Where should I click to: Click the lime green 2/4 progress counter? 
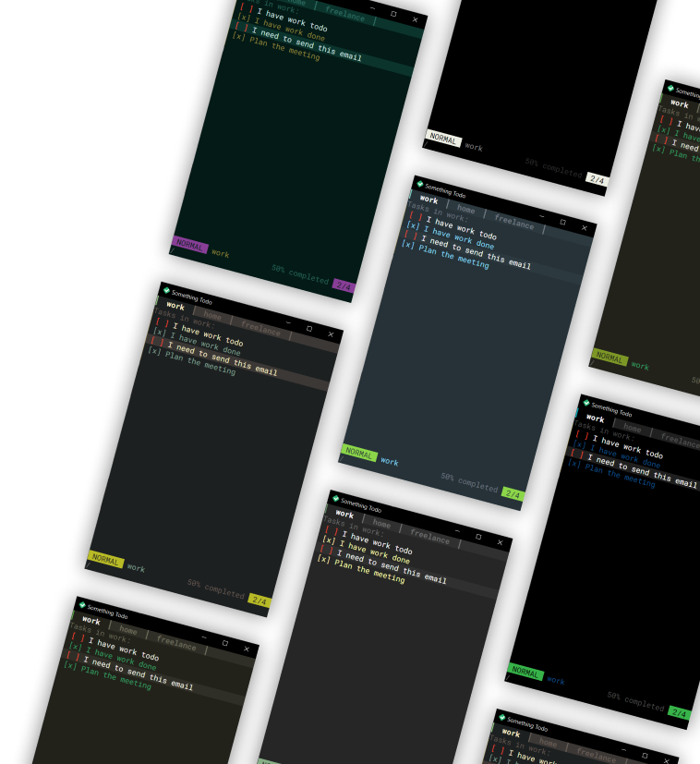pyautogui.click(x=513, y=494)
